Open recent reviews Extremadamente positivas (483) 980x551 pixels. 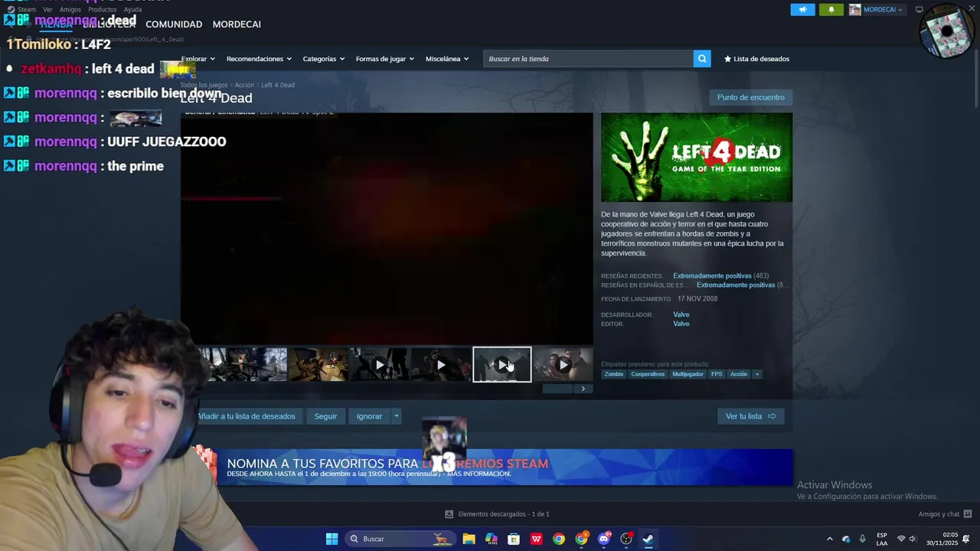[720, 275]
